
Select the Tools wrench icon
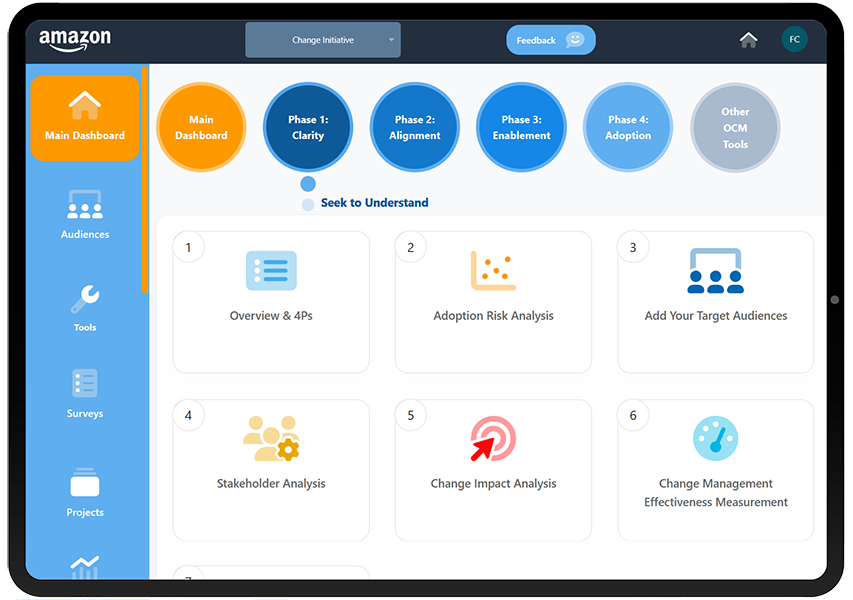tap(84, 300)
